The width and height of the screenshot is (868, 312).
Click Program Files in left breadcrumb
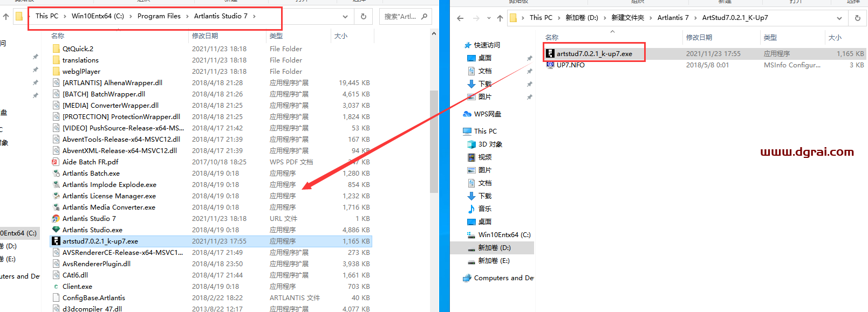tap(159, 16)
